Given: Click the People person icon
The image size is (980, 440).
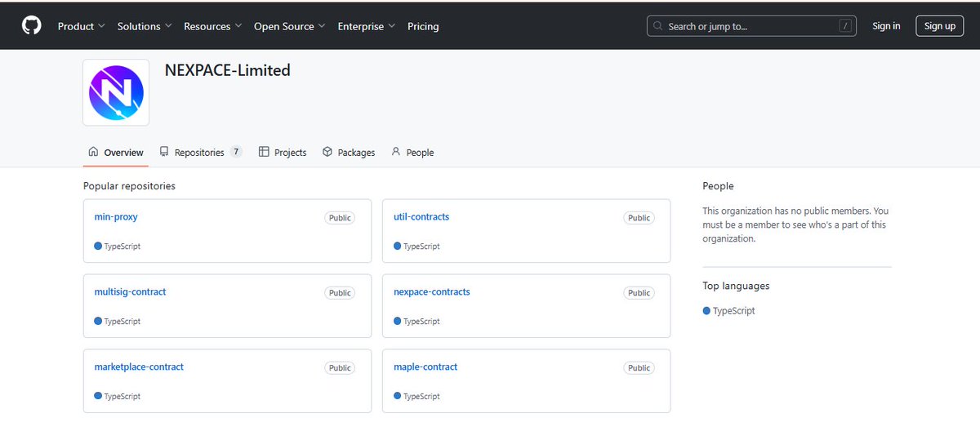Looking at the screenshot, I should 396,152.
